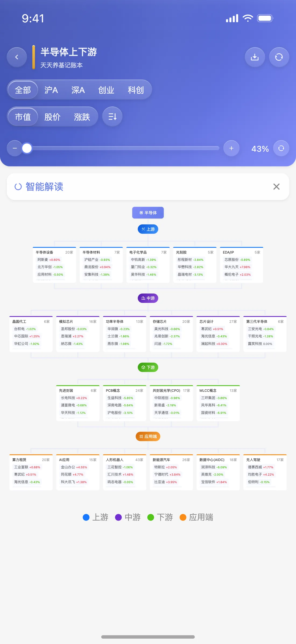This screenshot has width=296, height=644.
Task: Select stock 金山办公 +4.55%
Action: (x=74, y=467)
